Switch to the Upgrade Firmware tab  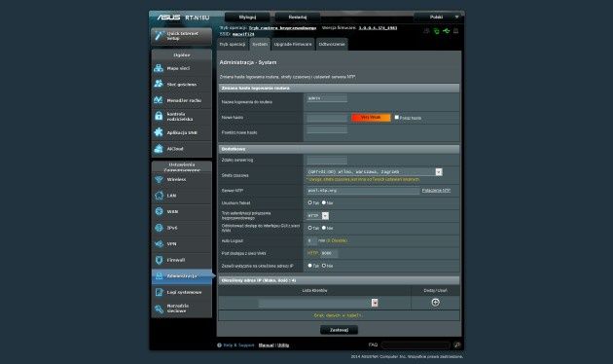click(x=293, y=44)
